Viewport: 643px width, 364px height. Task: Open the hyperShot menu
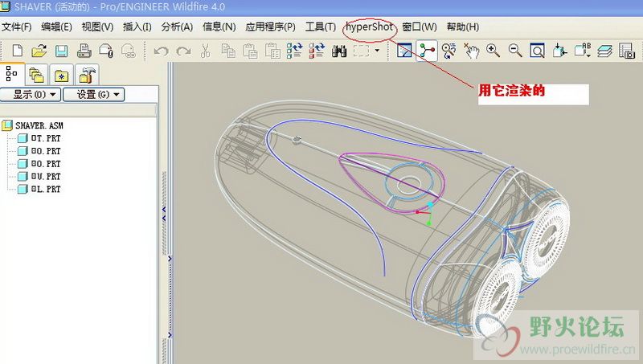[x=370, y=27]
